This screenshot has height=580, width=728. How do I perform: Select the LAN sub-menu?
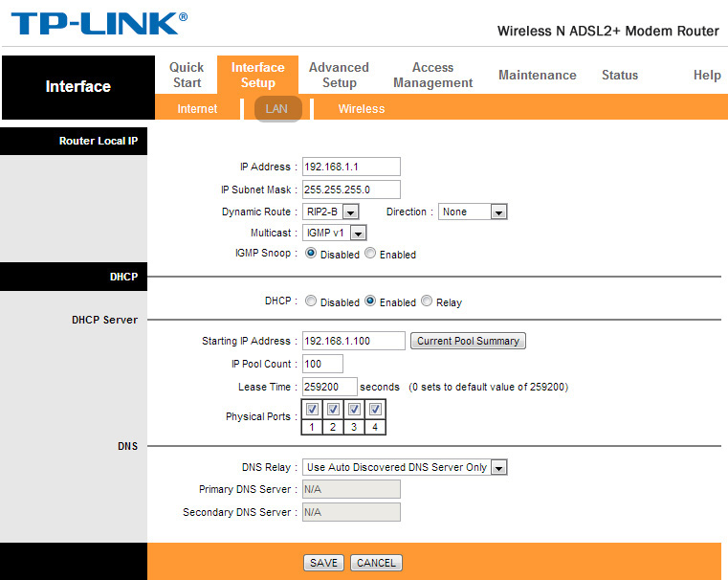[277, 109]
